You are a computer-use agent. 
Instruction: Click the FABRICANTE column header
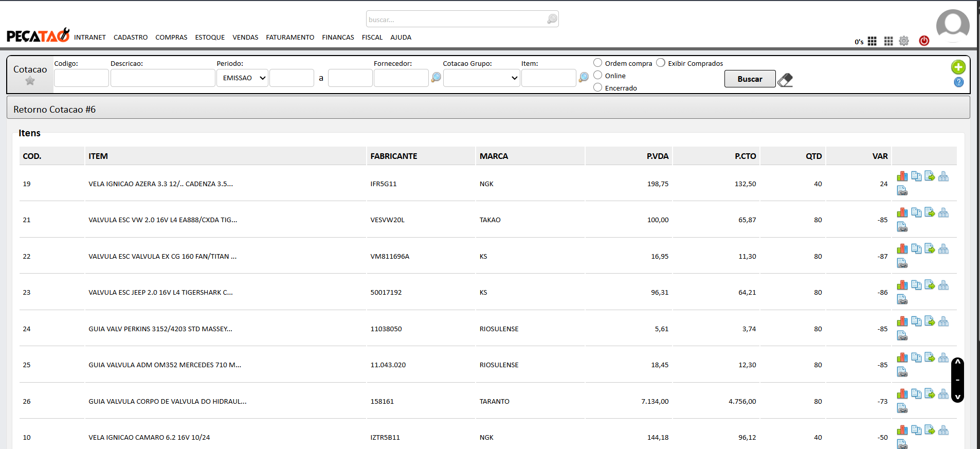[x=421, y=156]
